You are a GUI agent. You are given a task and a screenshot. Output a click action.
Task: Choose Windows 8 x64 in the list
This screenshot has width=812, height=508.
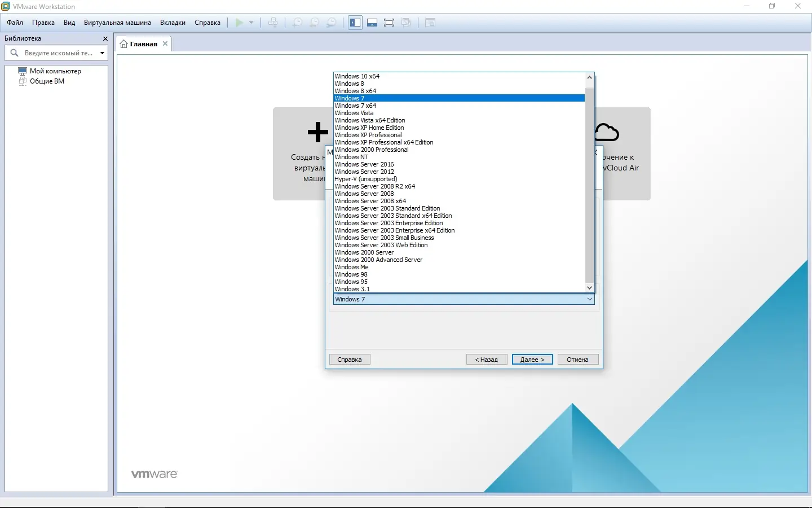coord(460,91)
